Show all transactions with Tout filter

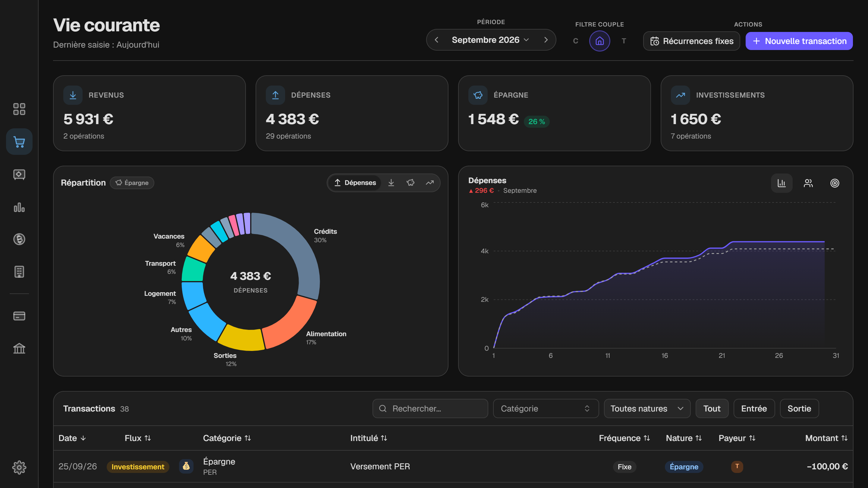pyautogui.click(x=712, y=408)
